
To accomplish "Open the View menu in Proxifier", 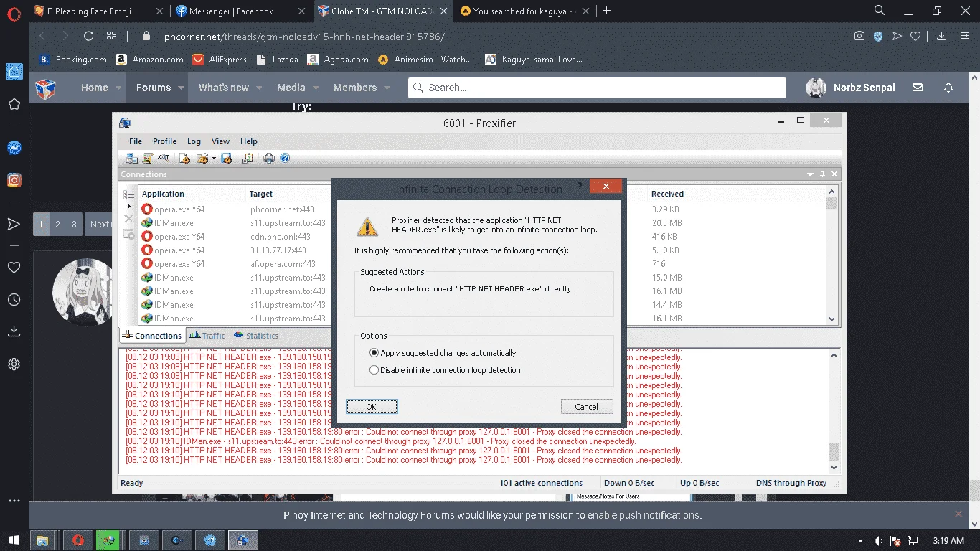I will point(220,141).
